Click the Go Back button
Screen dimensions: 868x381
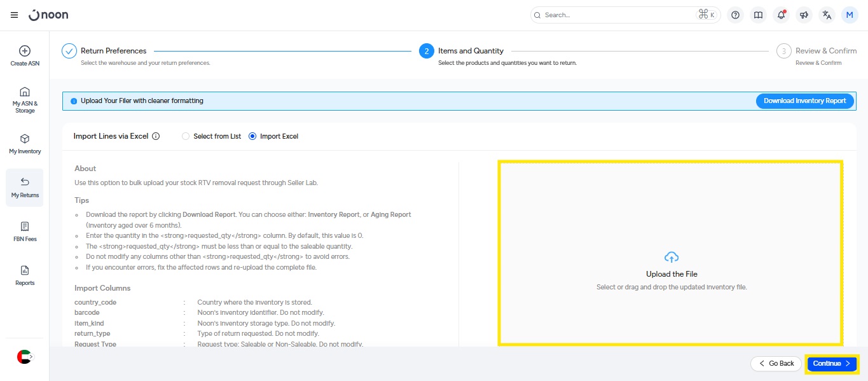click(776, 363)
